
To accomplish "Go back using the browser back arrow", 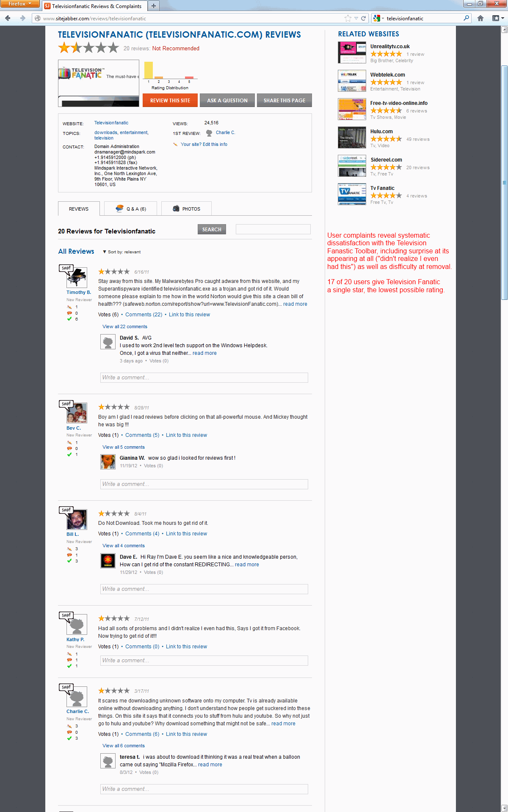I will (x=8, y=18).
